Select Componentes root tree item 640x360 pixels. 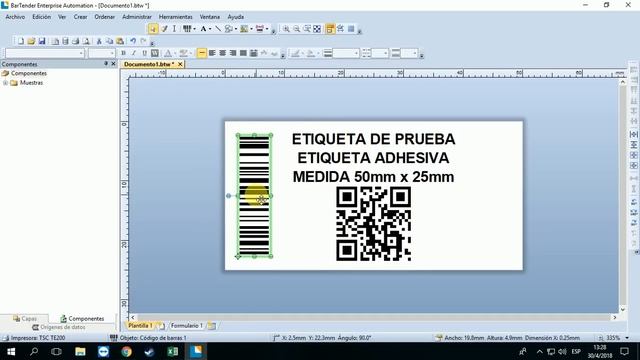tap(29, 73)
